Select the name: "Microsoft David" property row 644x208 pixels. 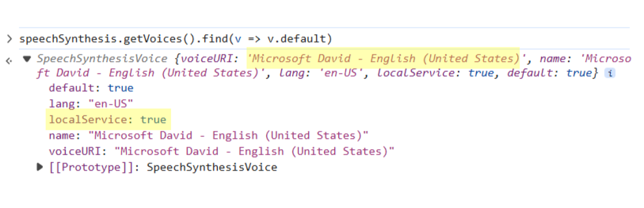pyautogui.click(x=209, y=135)
